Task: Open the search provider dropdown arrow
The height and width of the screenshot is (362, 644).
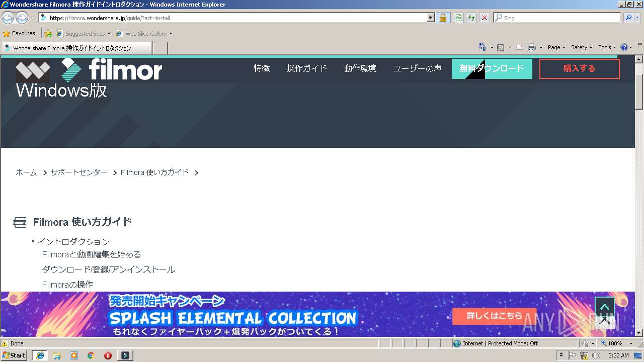Action: click(x=638, y=18)
